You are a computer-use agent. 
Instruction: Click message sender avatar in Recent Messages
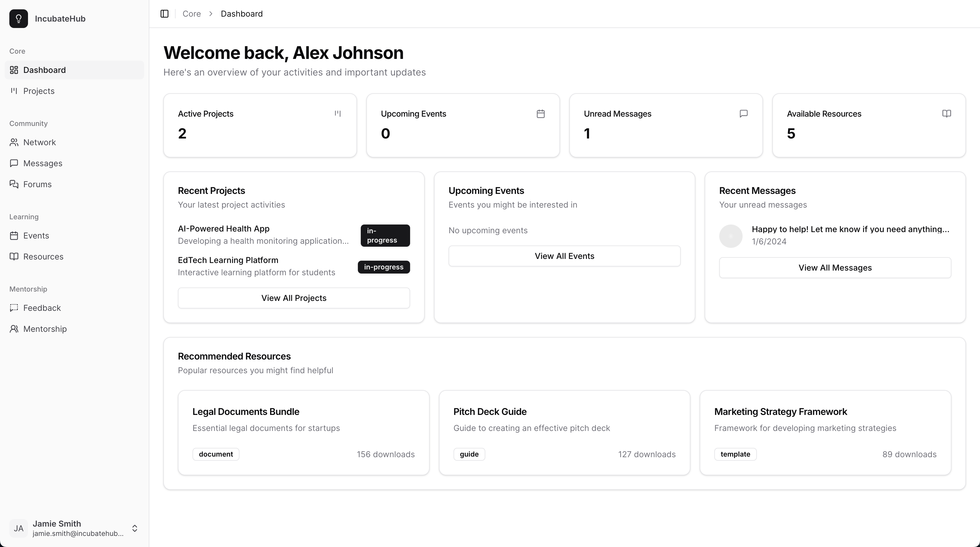(730, 236)
